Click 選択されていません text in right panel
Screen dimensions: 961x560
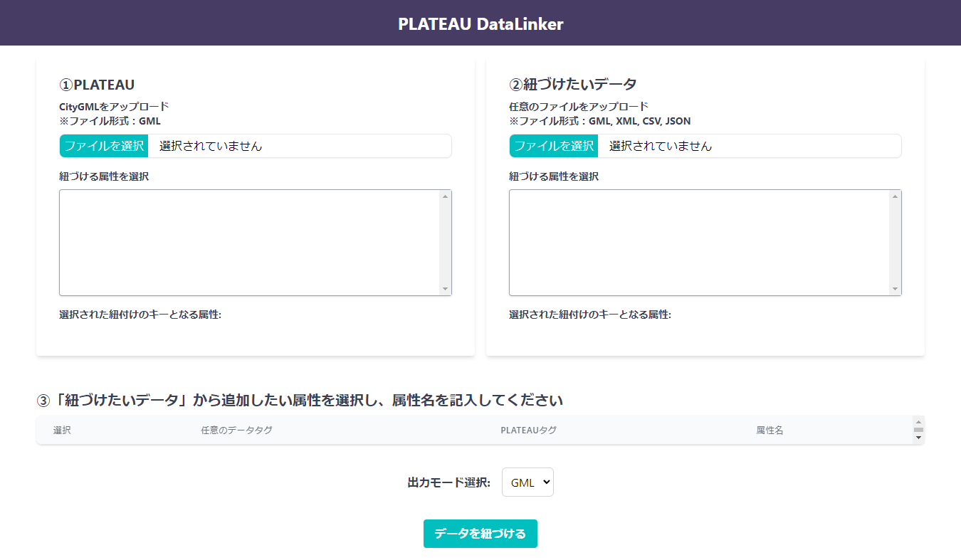(x=661, y=146)
